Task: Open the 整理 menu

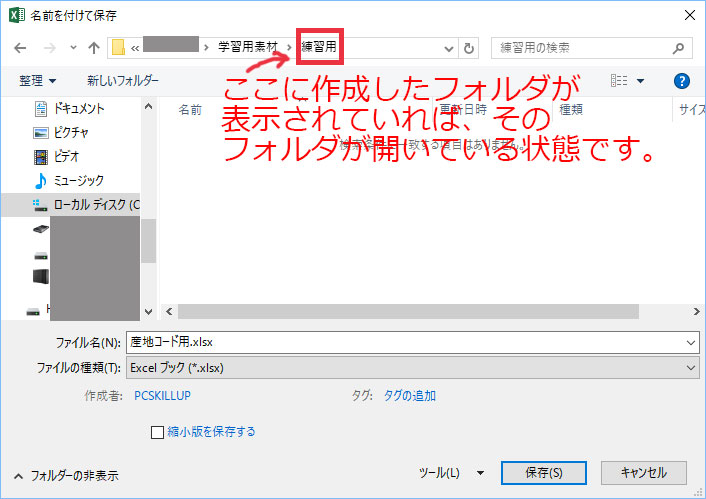Action: [x=38, y=81]
